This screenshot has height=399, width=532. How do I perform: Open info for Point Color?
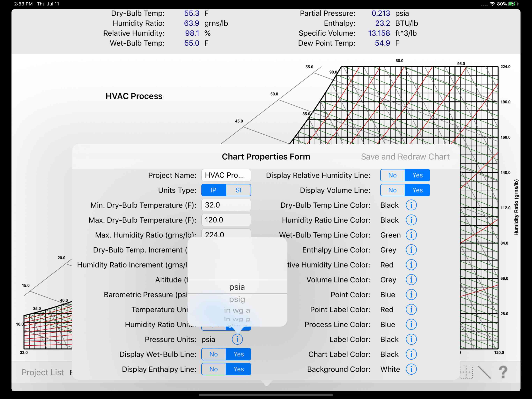(x=411, y=295)
